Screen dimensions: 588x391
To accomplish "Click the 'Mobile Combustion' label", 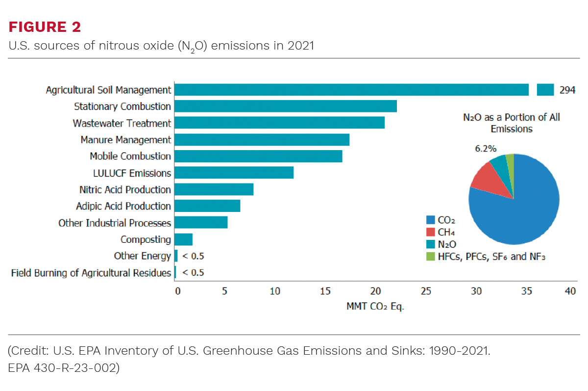I will 130,156.
